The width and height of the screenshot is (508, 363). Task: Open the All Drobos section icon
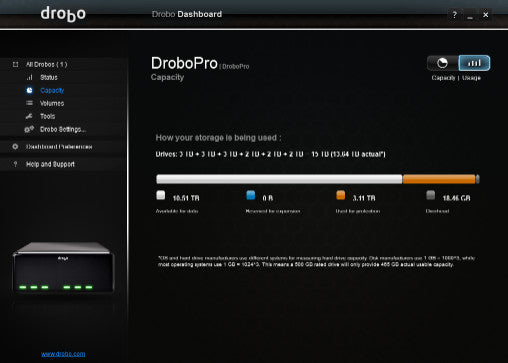tap(15, 64)
